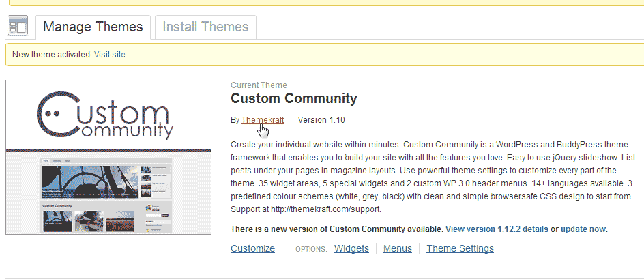Viewport: 644px width, 279px height.
Task: Switch to the Manage Themes tab
Action: (x=93, y=27)
